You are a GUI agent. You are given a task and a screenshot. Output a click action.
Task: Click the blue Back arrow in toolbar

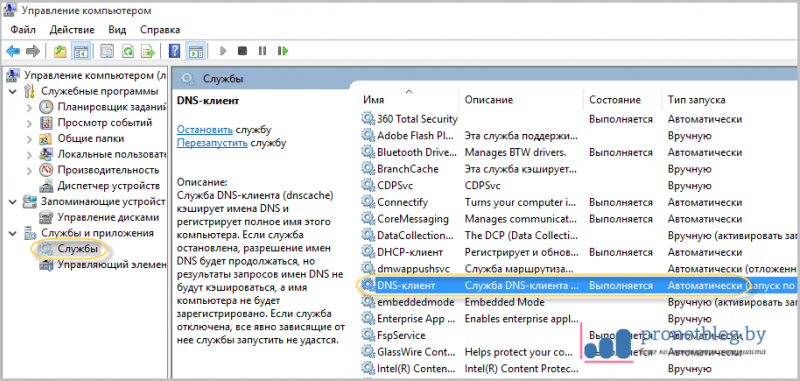coord(13,51)
